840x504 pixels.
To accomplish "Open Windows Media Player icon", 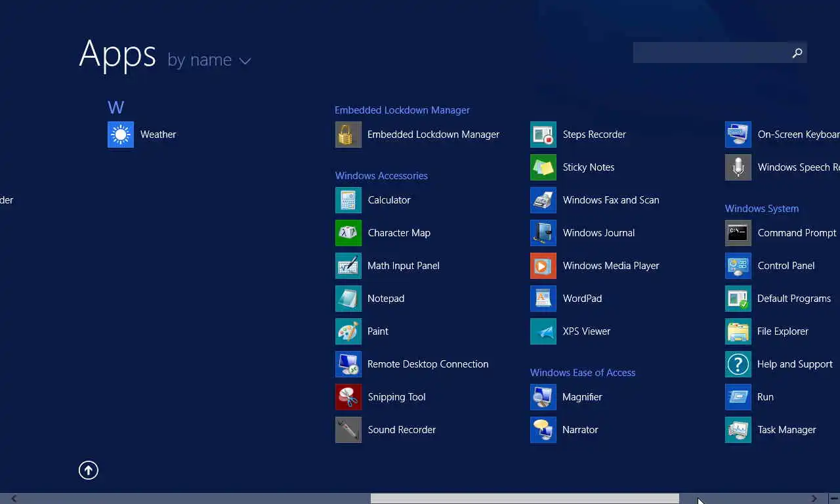I will (543, 266).
